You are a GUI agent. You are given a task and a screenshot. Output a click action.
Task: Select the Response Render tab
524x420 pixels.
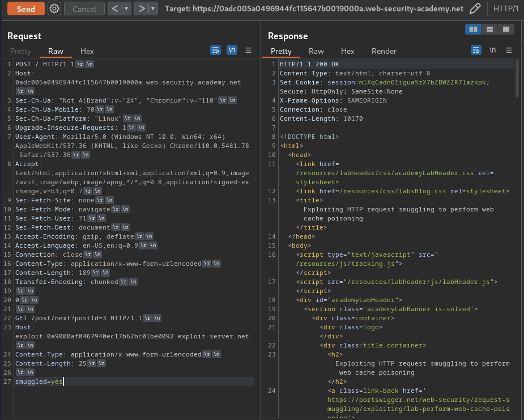click(x=384, y=51)
